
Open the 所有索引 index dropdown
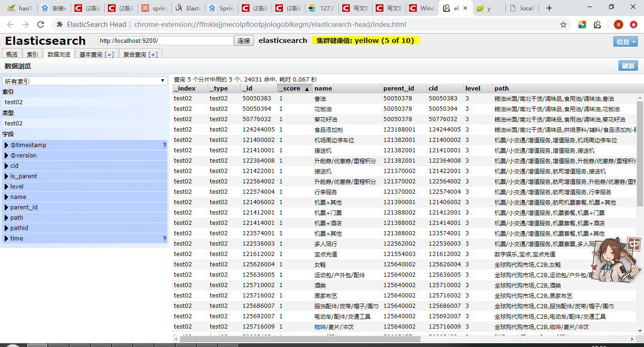pos(85,81)
